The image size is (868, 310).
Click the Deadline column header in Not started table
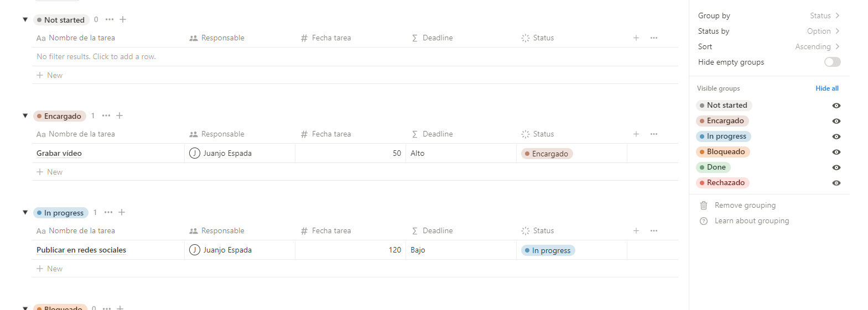pos(437,38)
